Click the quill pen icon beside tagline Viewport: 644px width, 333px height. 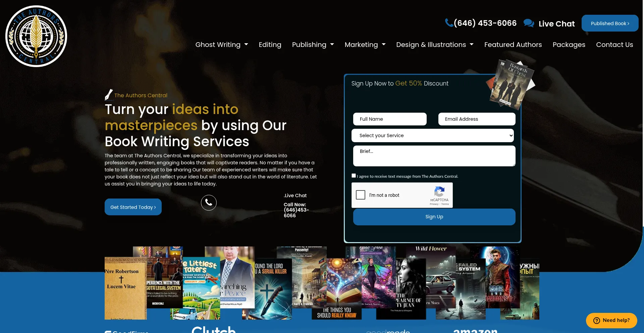109,95
